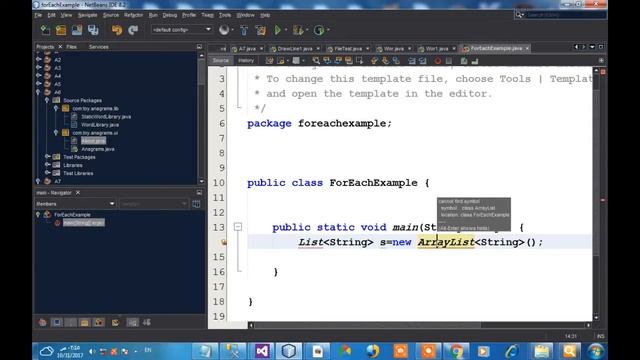Screen dimensions: 640x360
Task: Click the New File toolbar icon
Action: [45, 30]
